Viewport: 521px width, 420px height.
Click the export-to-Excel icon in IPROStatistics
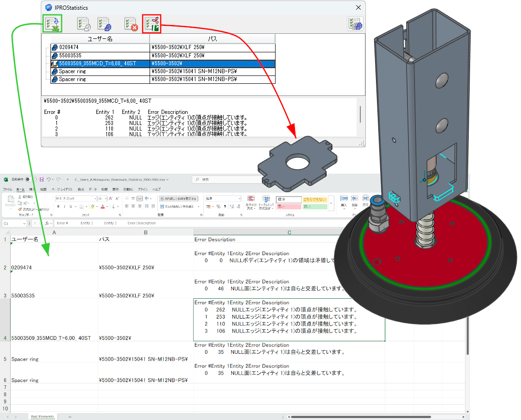coord(52,24)
